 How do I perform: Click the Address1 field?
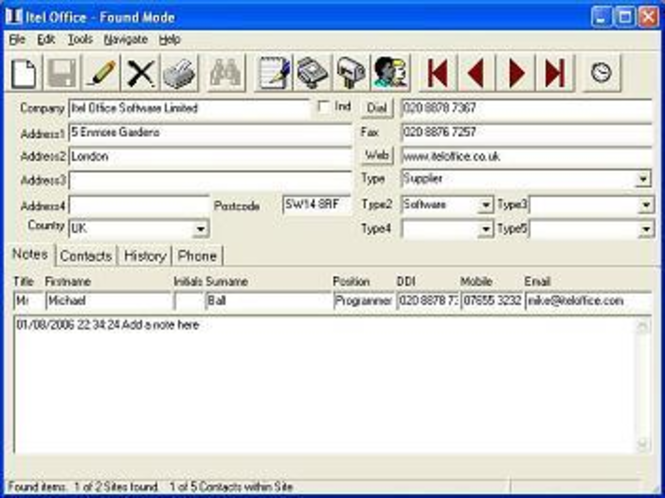pos(210,133)
